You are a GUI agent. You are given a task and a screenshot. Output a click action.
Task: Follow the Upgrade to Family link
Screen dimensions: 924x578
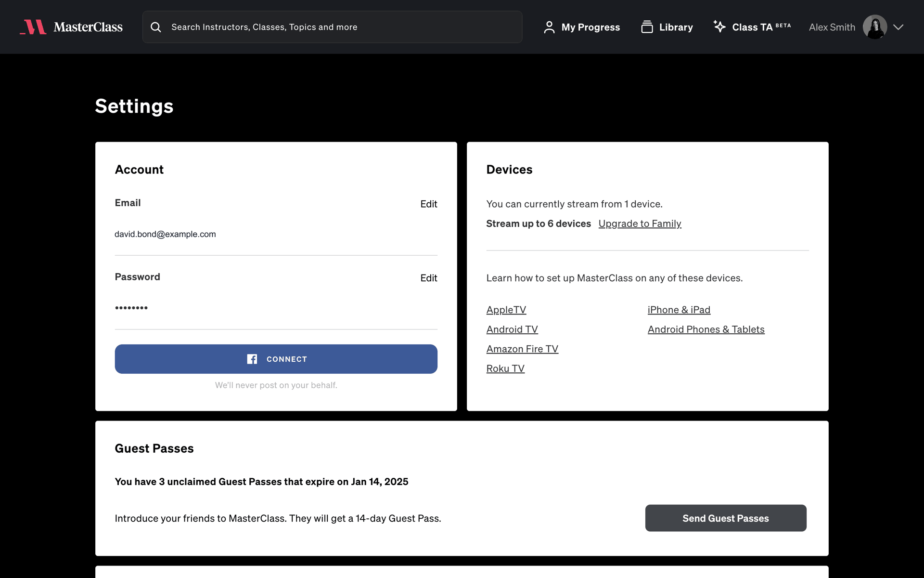[640, 223]
